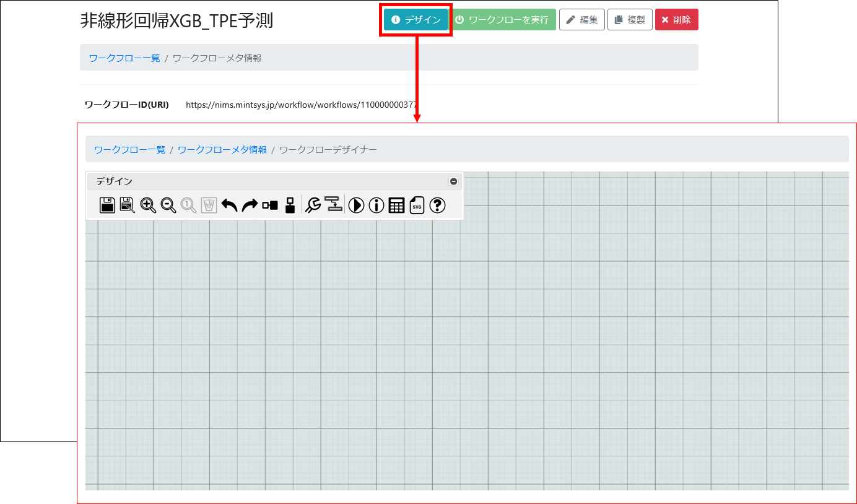Click the 編集 button
This screenshot has width=857, height=504.
click(x=581, y=20)
